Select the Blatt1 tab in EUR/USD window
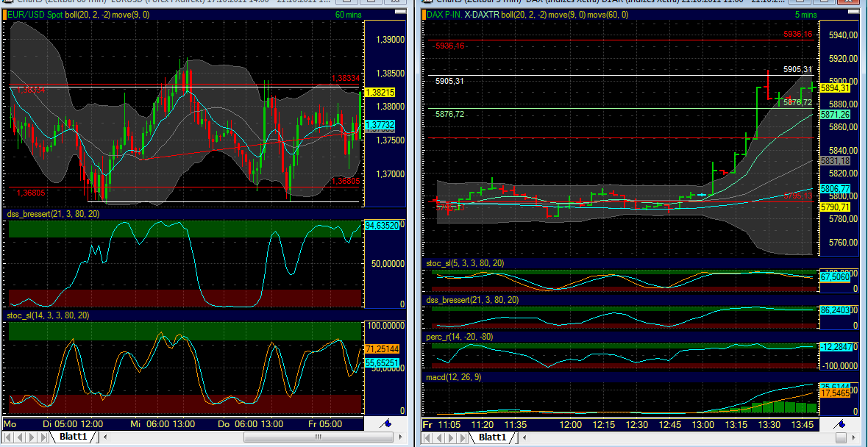This screenshot has height=447, width=868. point(73,437)
